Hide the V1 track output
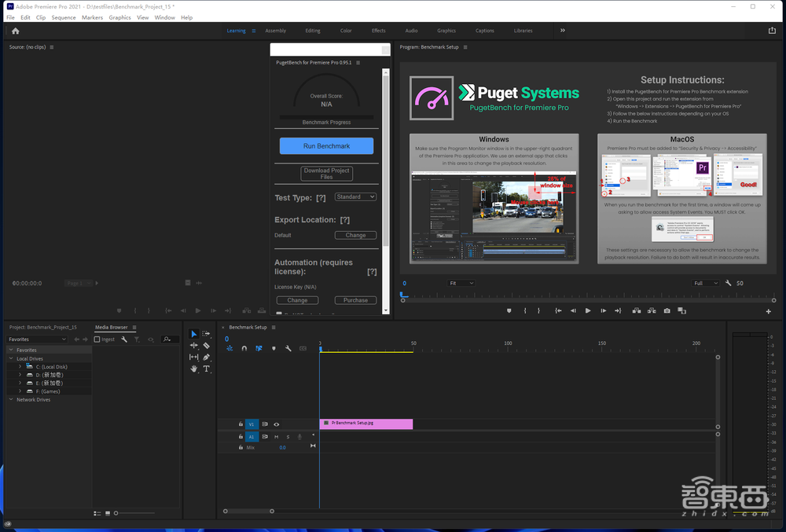786x532 pixels. click(276, 424)
